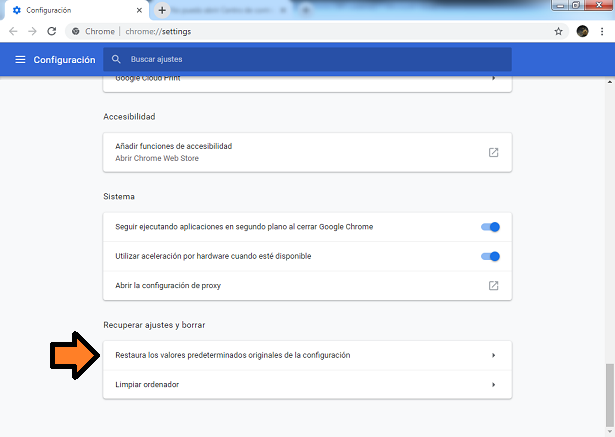Expand the Limpiar ordenador arrow
The height and width of the screenshot is (437, 615).
click(x=493, y=384)
